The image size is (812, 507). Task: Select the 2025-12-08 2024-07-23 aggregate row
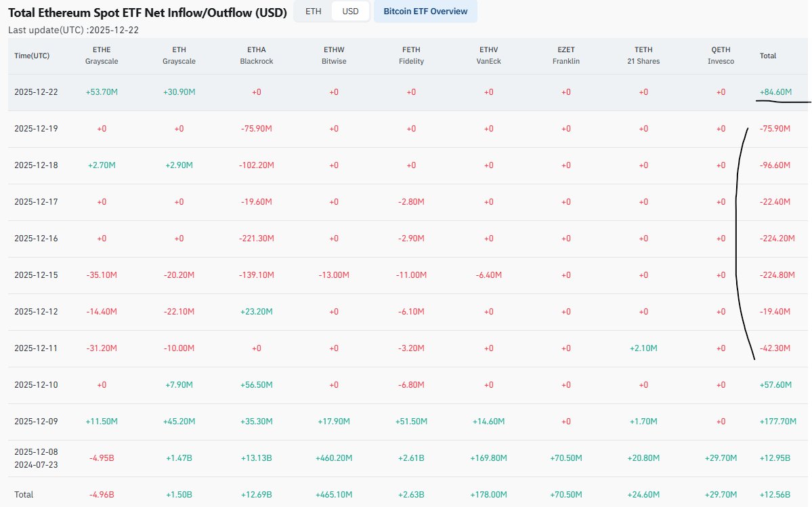pyautogui.click(x=35, y=458)
